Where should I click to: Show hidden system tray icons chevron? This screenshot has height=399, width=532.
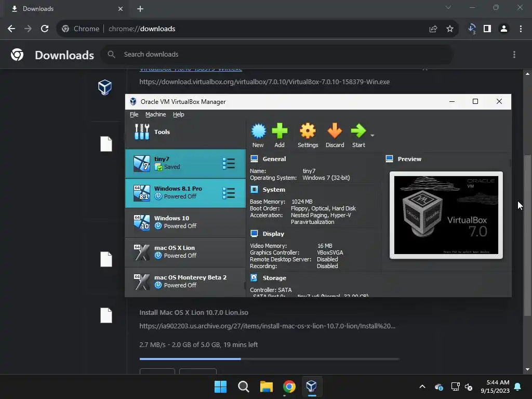coord(422,387)
